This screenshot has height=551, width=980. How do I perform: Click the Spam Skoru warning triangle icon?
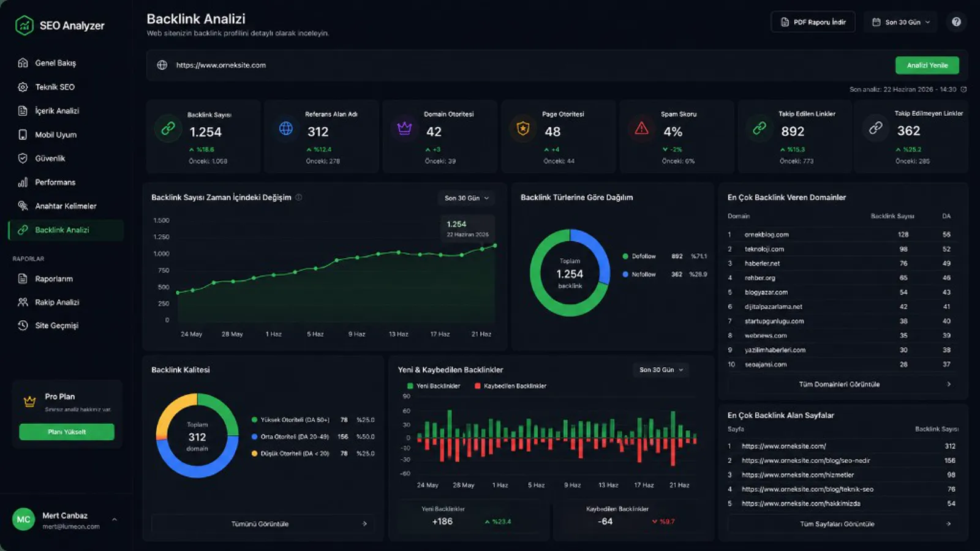[641, 129]
